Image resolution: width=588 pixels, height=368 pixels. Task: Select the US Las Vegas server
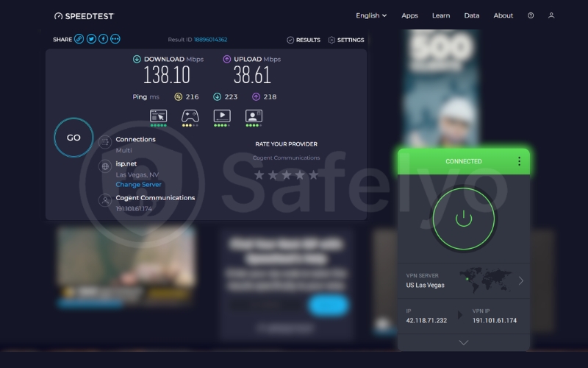pos(426,285)
